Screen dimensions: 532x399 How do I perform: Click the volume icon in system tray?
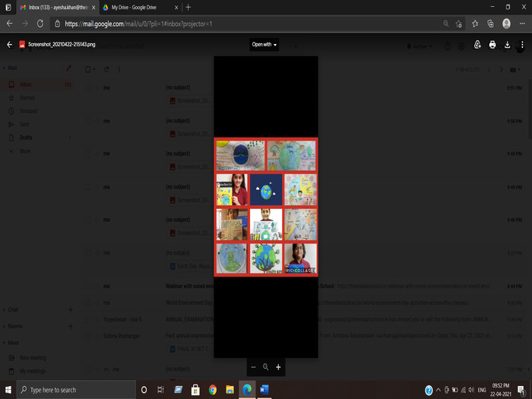(471, 390)
